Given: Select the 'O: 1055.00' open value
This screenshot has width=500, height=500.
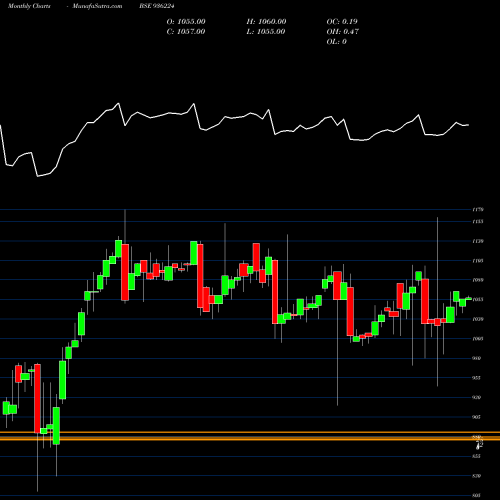Looking at the screenshot, I should pos(186,22).
